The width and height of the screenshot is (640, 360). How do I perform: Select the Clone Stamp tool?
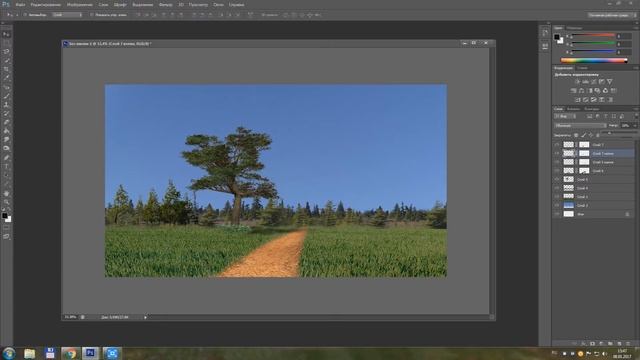7,104
